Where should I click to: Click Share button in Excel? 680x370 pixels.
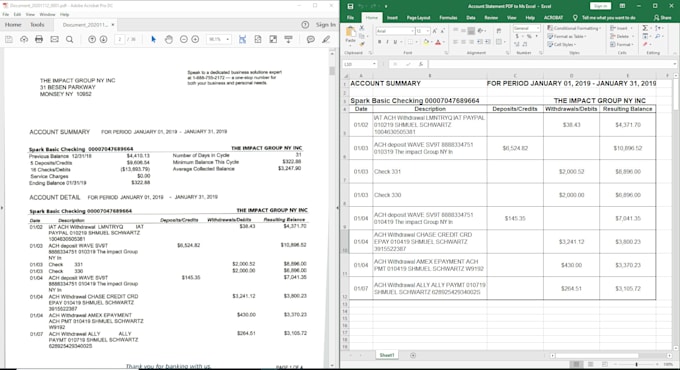pyautogui.click(x=663, y=18)
